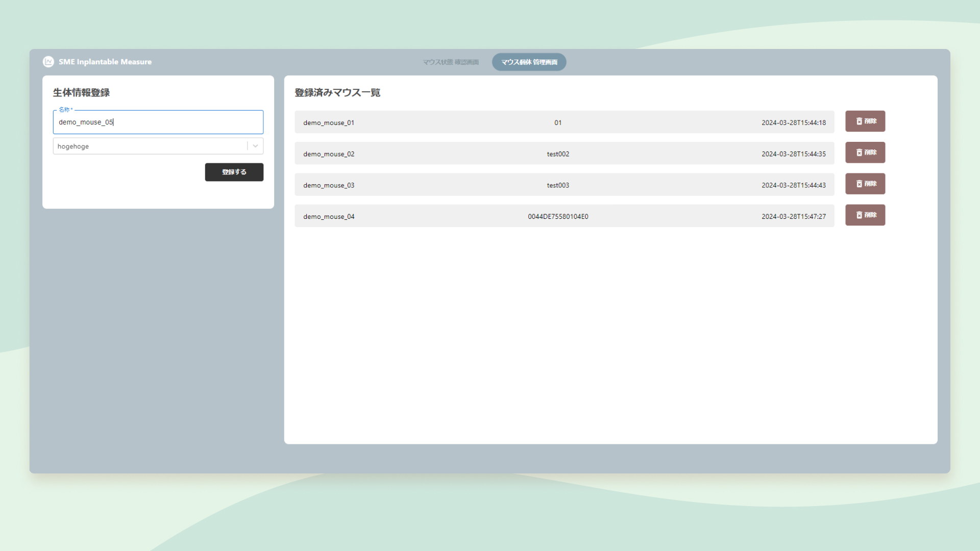Click the trash icon beside demo_mouse_03

coord(859,184)
